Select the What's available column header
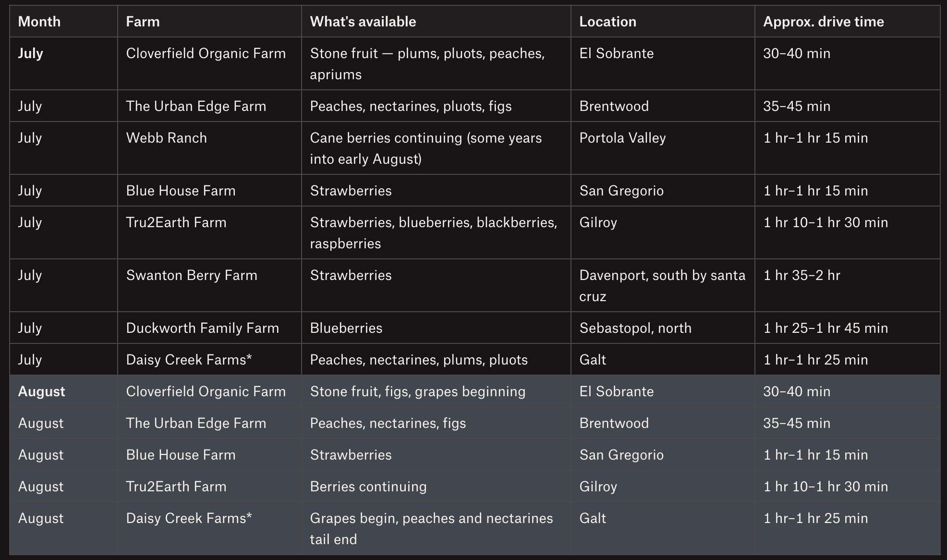Viewport: 947px width, 560px height. (x=363, y=22)
